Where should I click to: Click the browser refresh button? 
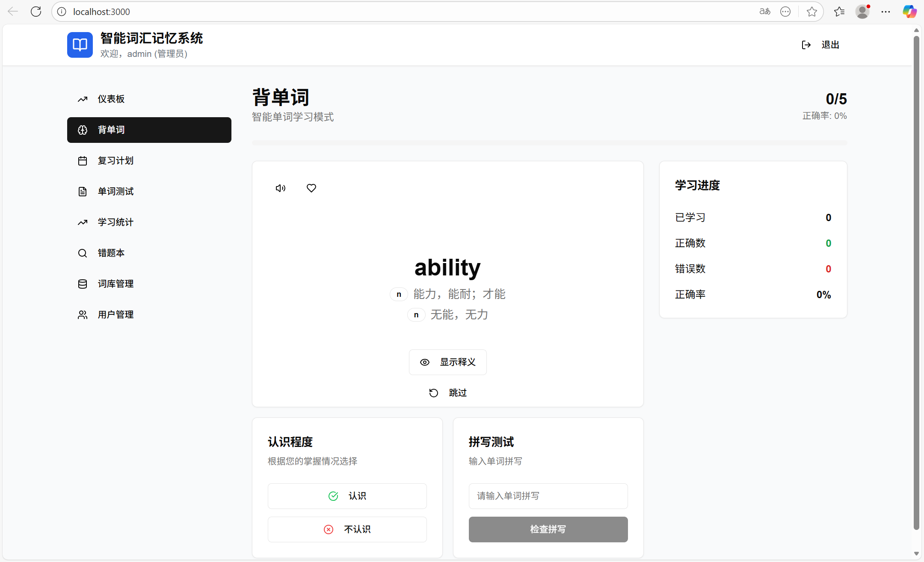(x=36, y=11)
